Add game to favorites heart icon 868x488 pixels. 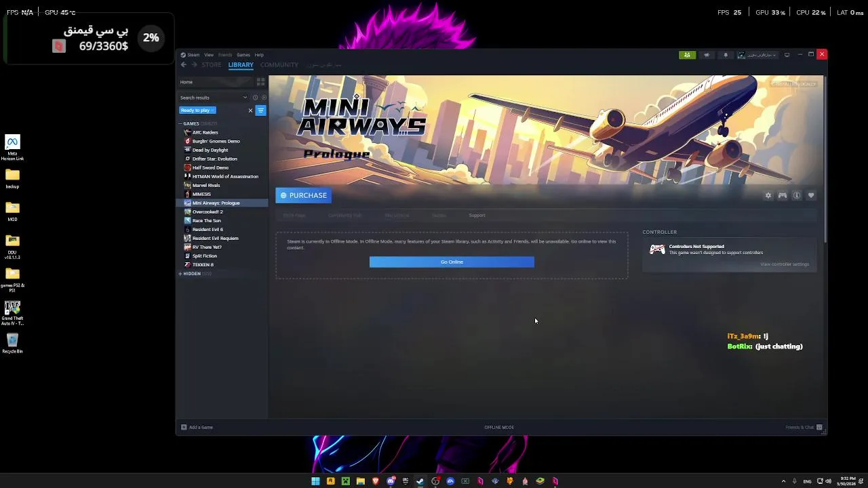click(x=811, y=195)
